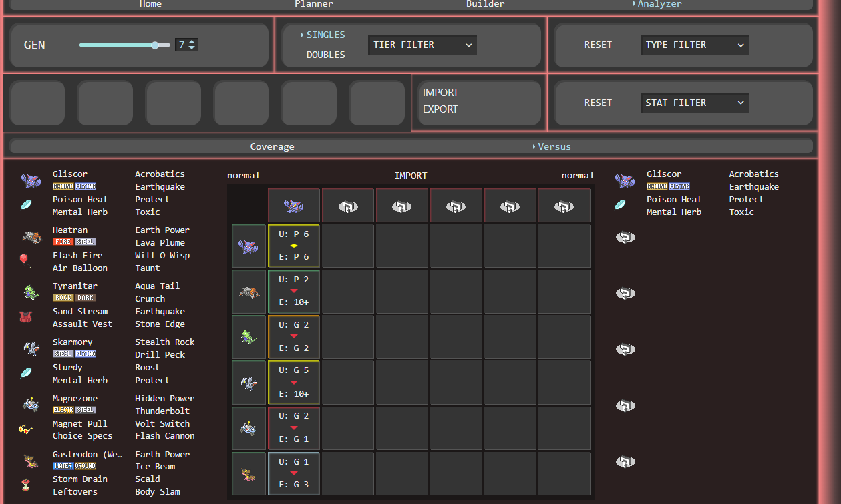Click the Gastrodon sprite in the team list
The height and width of the screenshot is (504, 841).
coord(31,460)
